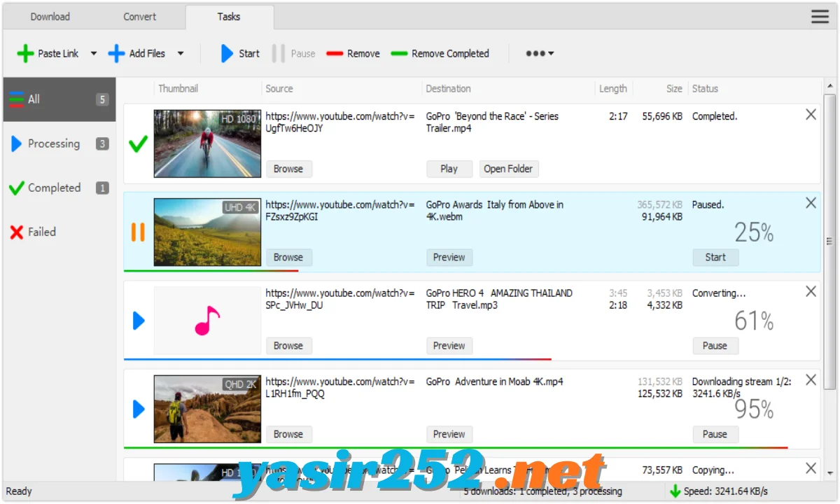Pause the converting Thailand Trip task
This screenshot has width=840, height=504.
715,346
